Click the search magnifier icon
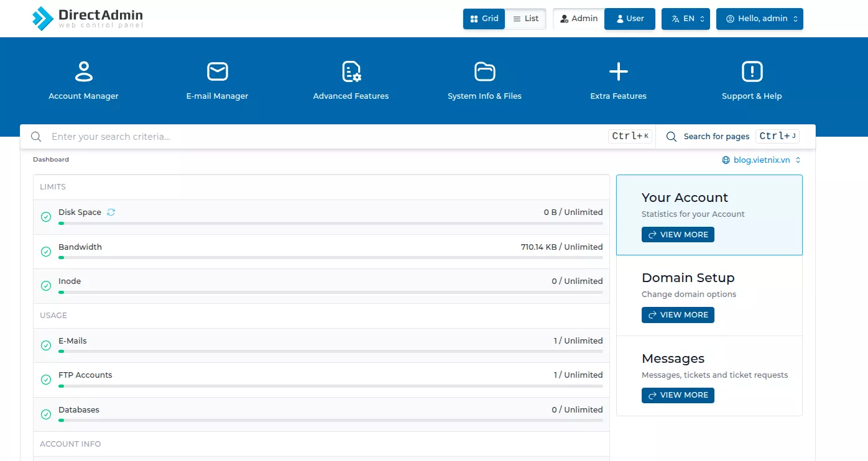868x461 pixels. [35, 136]
